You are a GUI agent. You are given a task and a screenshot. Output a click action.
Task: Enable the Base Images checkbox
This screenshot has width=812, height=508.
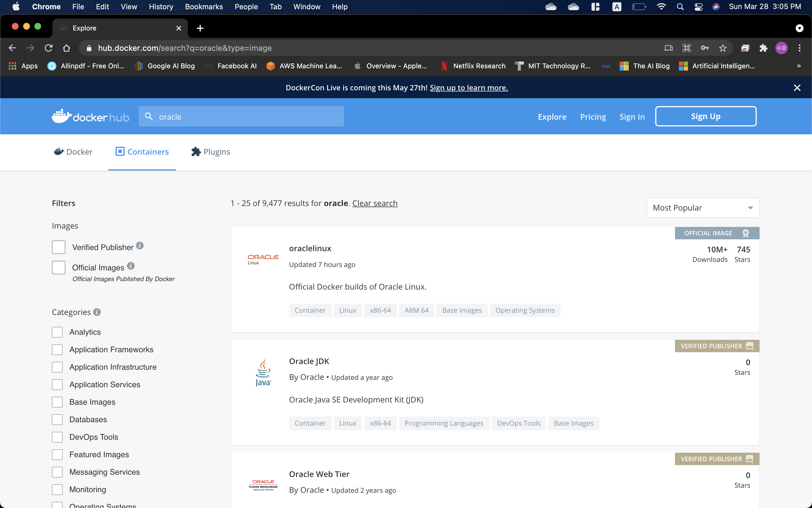[58, 402]
